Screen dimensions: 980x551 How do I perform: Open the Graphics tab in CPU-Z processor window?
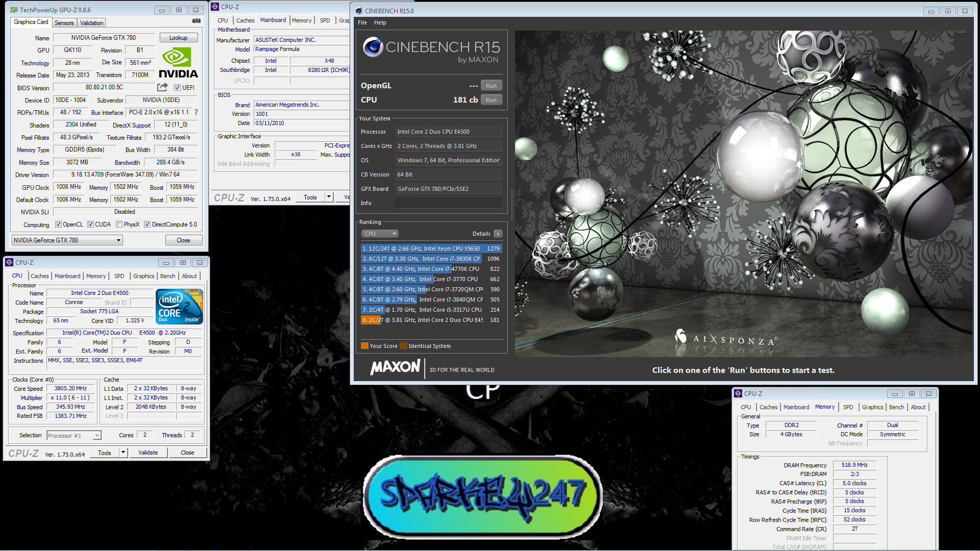[x=143, y=276]
